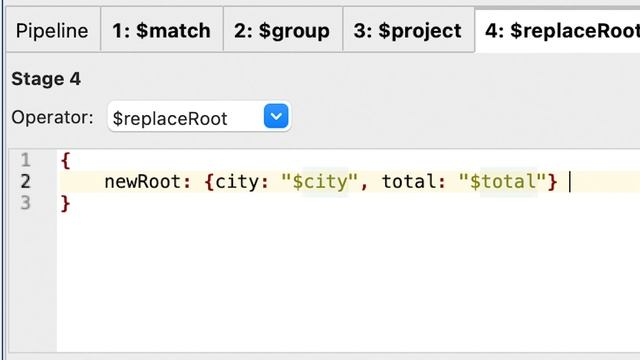
Task: Click the "$city" string in the editor
Action: [319, 182]
